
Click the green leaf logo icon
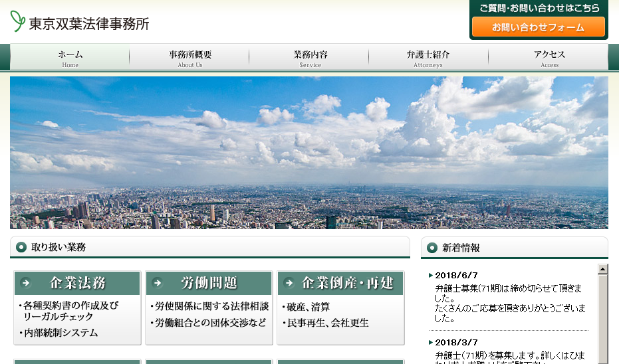(17, 21)
